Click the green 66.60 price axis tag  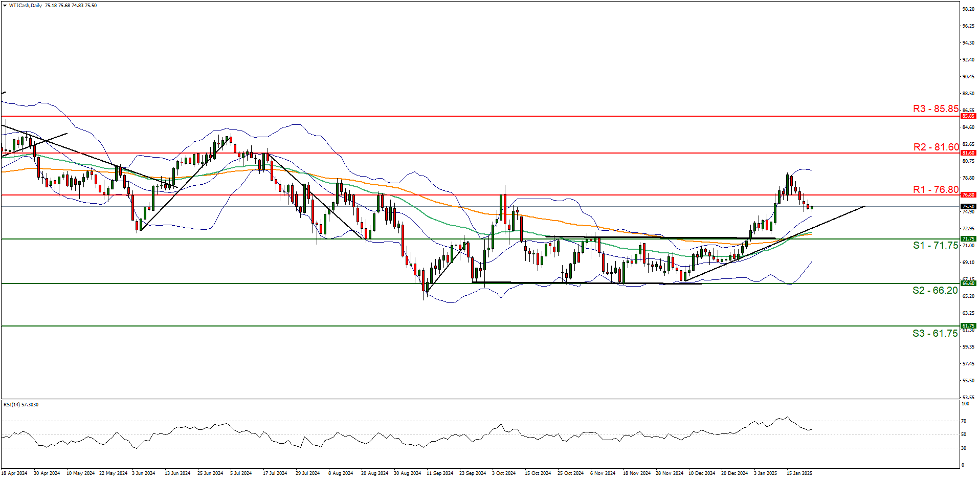coord(968,284)
